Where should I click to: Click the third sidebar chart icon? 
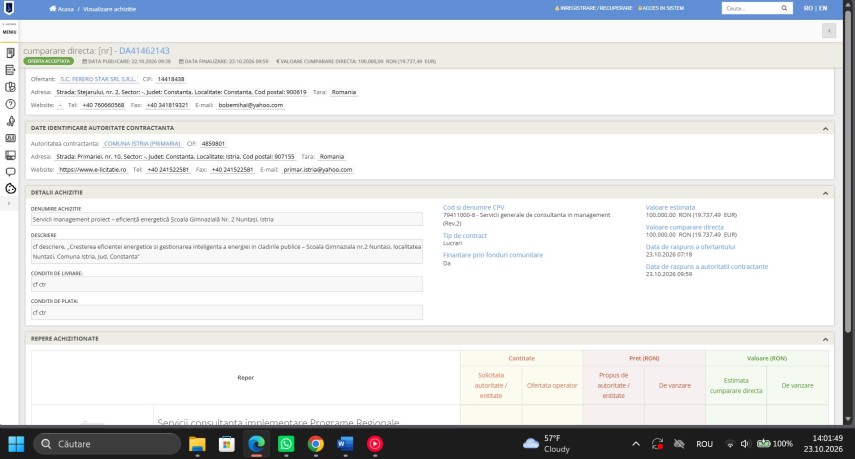tap(10, 87)
